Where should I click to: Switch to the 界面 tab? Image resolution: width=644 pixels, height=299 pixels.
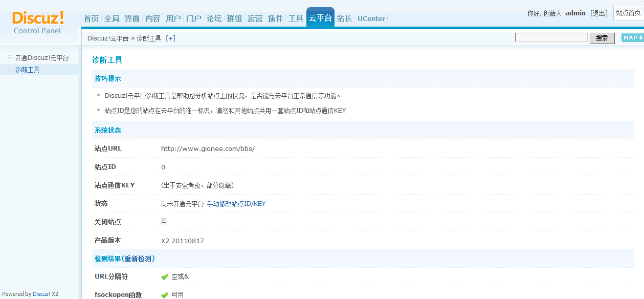tap(132, 18)
